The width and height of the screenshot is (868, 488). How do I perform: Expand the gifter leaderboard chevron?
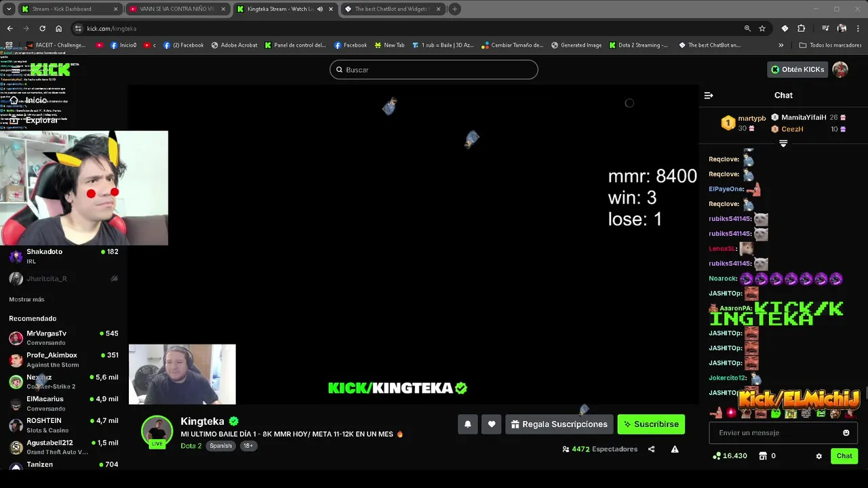click(x=783, y=144)
